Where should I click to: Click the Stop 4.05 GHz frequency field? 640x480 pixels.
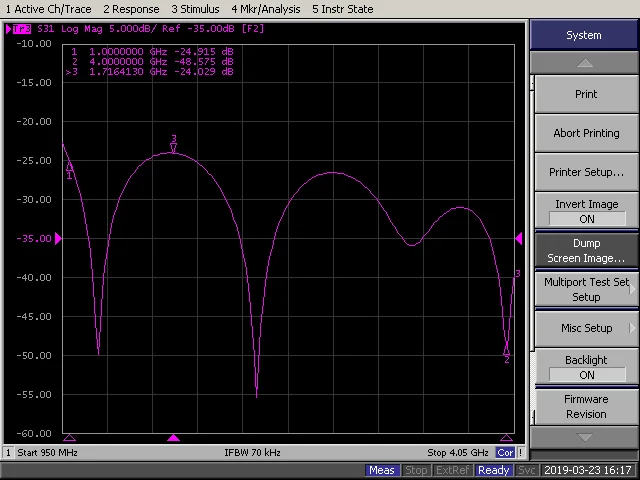458,453
